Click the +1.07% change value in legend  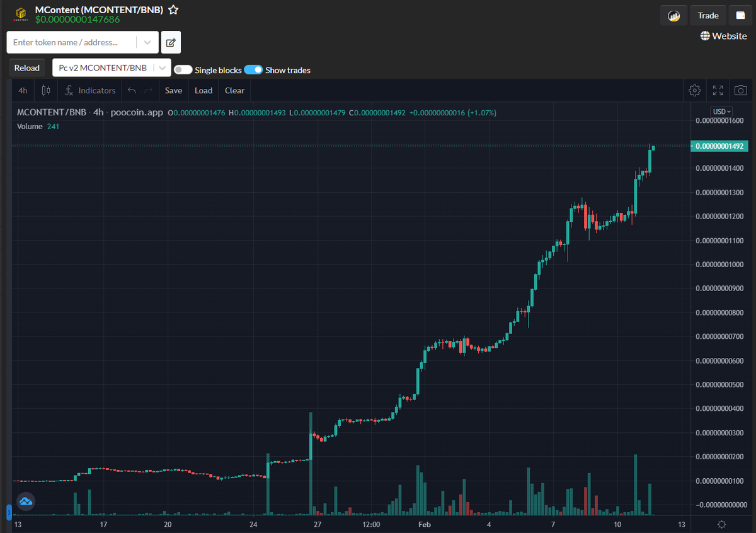pyautogui.click(x=481, y=113)
